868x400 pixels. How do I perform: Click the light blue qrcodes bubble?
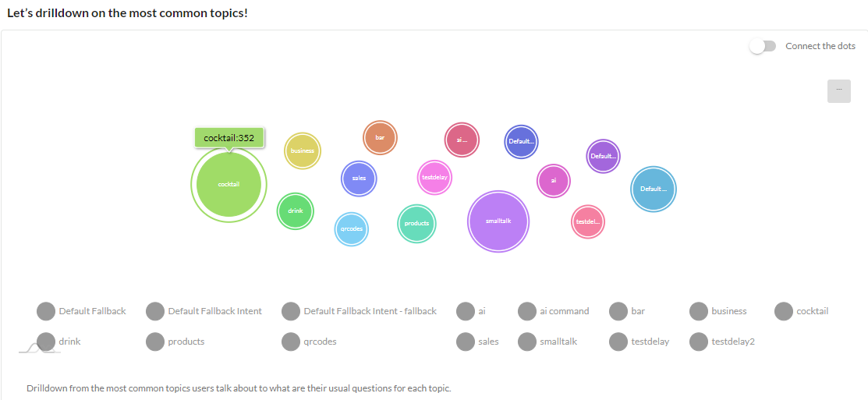click(x=351, y=229)
